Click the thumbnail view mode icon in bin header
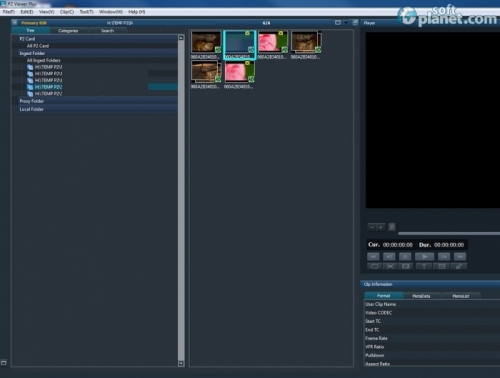Screen dimensions: 500x378 338,23
